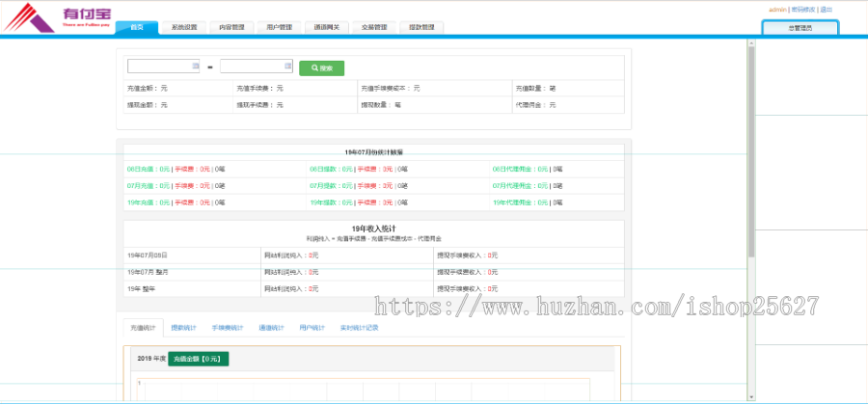Open calendar icon in end date field
Image resolution: width=868 pixels, height=404 pixels.
287,66
